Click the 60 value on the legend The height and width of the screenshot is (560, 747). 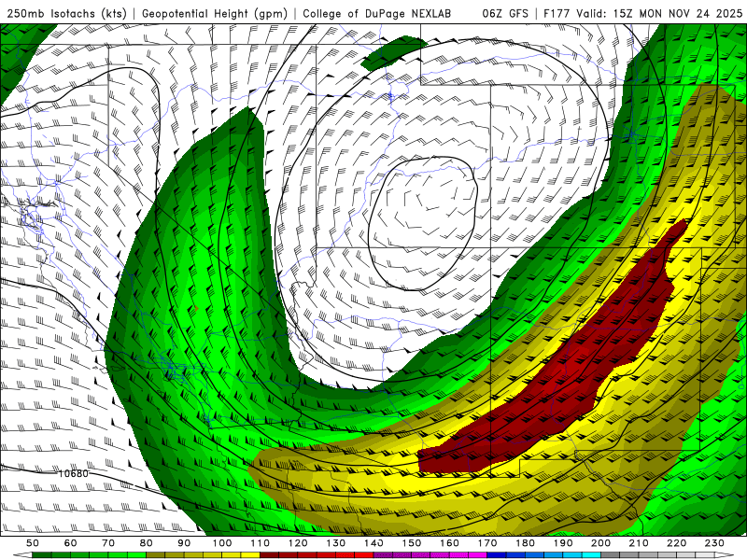point(70,543)
